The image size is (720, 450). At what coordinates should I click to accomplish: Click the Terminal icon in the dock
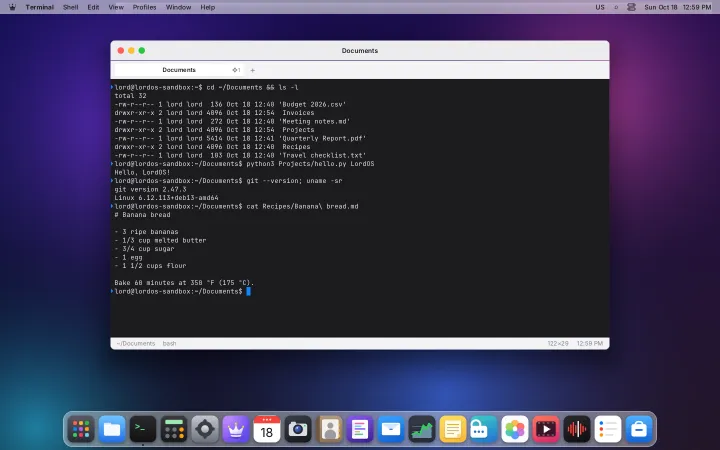143,429
